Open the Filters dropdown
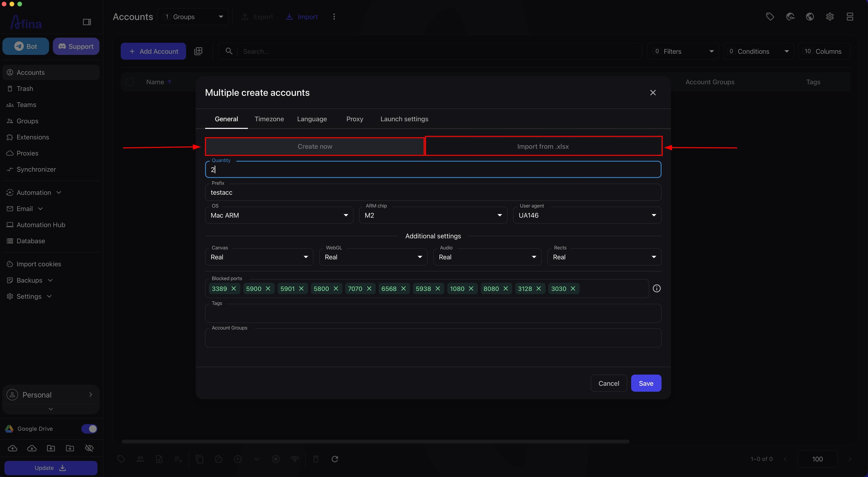Viewport: 868px width, 477px height. click(683, 51)
